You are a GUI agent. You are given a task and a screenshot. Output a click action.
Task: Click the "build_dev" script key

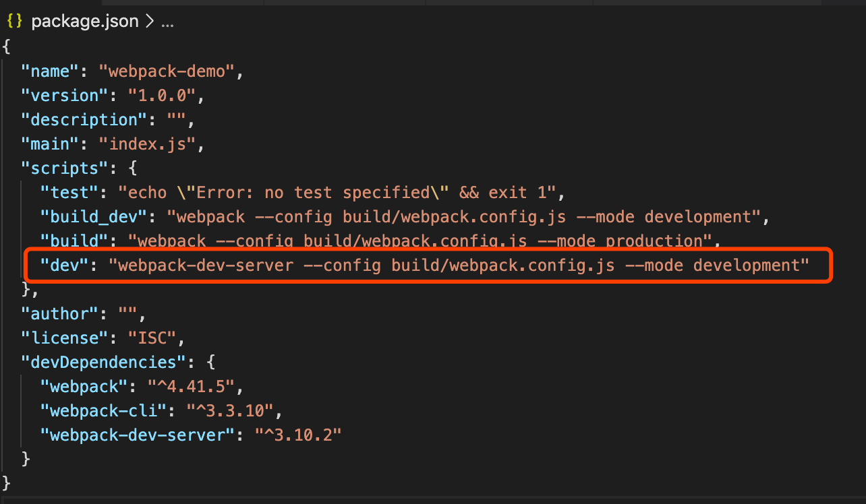click(94, 216)
